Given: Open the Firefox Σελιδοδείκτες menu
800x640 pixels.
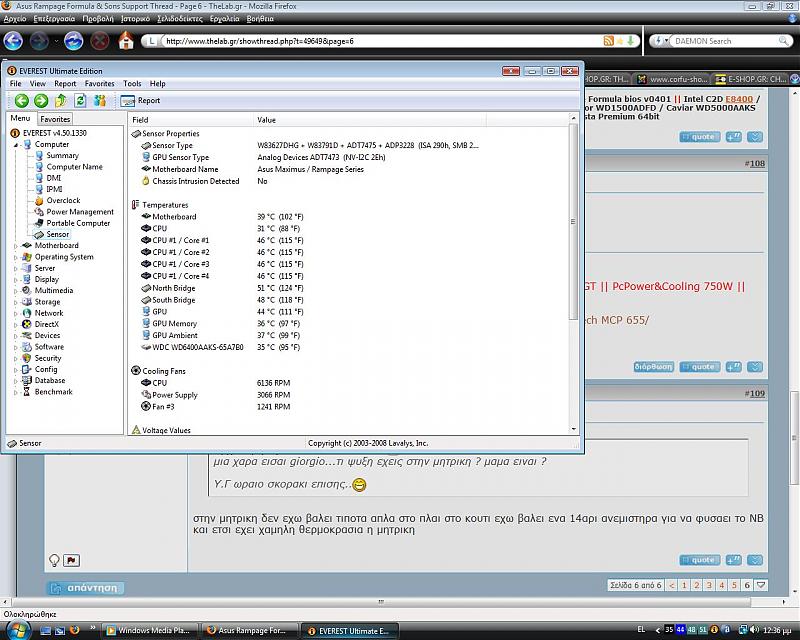Looking at the screenshot, I should tap(180, 19).
